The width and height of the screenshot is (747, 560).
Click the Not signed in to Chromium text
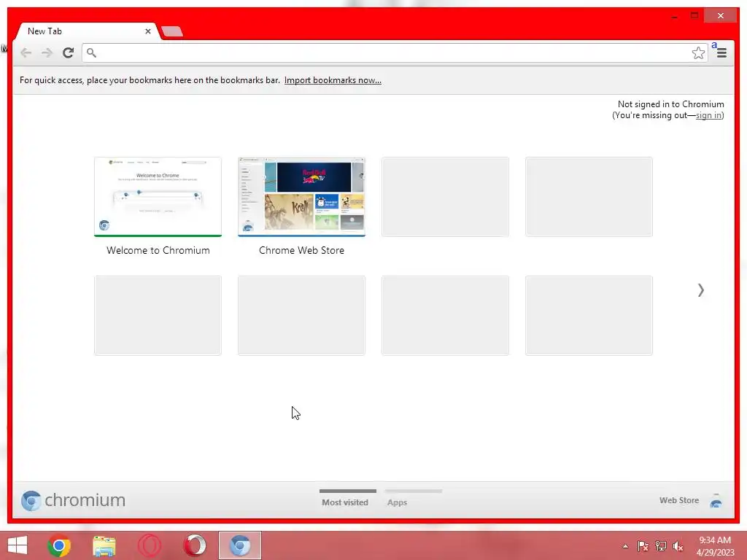tap(671, 104)
